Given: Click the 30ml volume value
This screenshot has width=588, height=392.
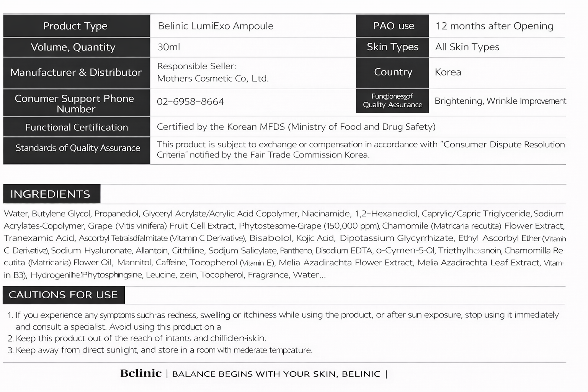Looking at the screenshot, I should [x=169, y=47].
